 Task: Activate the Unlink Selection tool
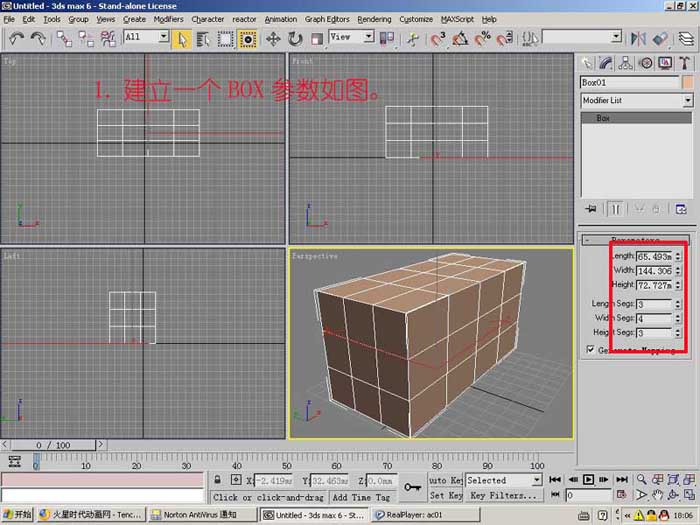tap(86, 38)
